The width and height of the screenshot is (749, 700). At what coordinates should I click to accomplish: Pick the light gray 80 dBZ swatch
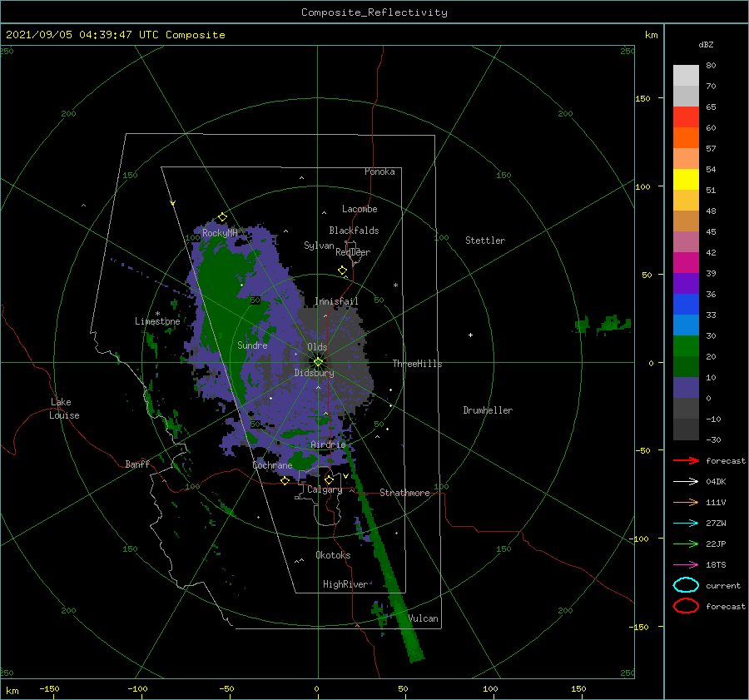686,75
